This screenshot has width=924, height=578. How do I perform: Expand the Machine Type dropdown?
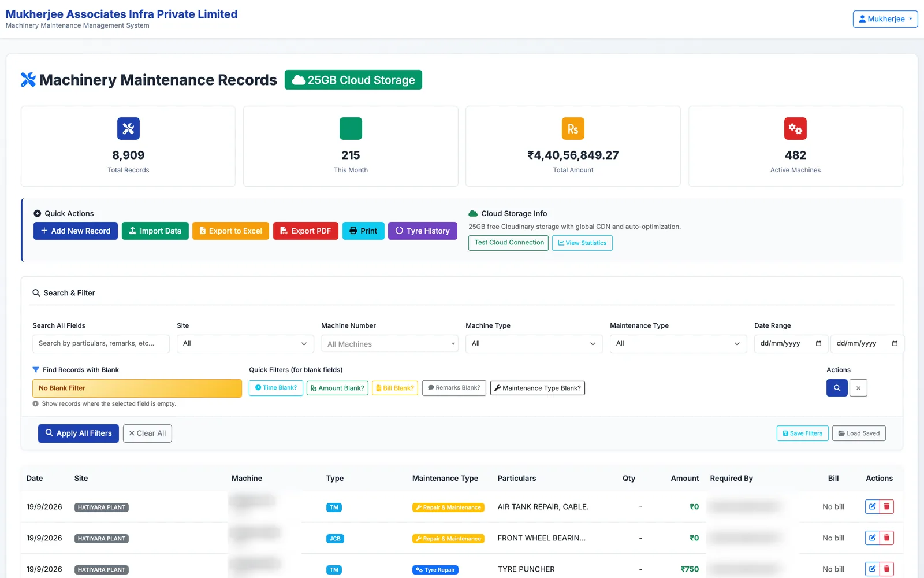[x=534, y=343]
